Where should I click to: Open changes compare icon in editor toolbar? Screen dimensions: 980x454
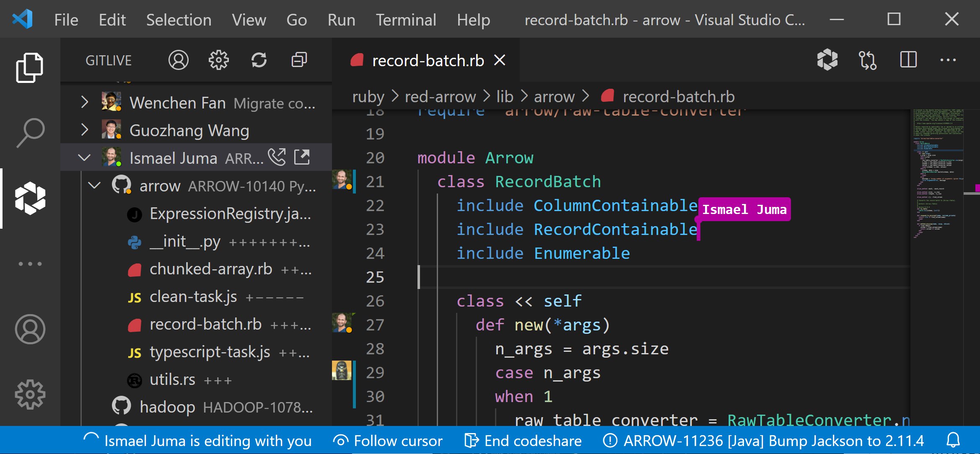868,60
